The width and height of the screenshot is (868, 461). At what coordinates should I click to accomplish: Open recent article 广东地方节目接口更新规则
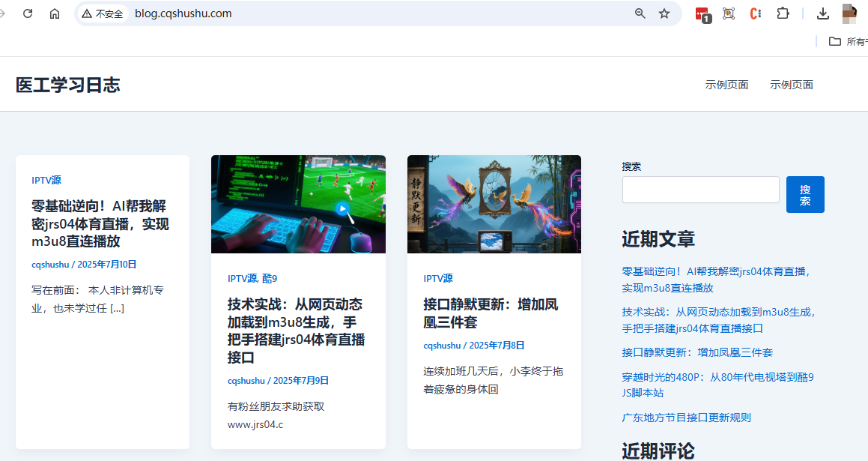(x=686, y=418)
